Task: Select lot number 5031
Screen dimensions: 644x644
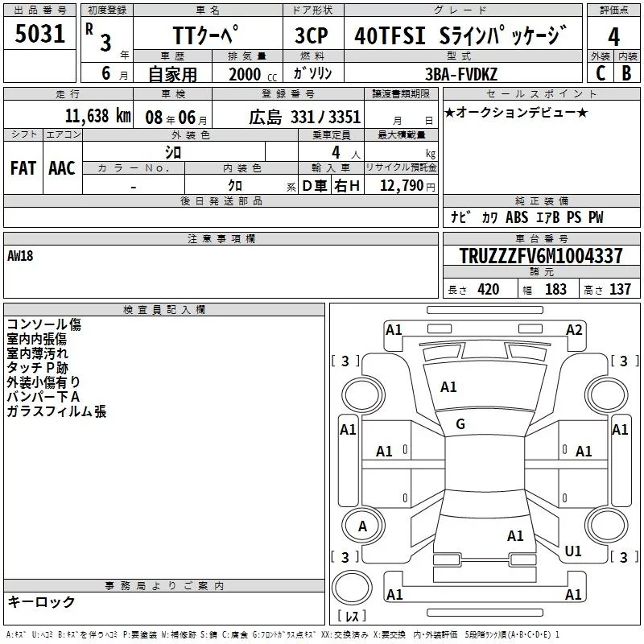Action: (39, 34)
